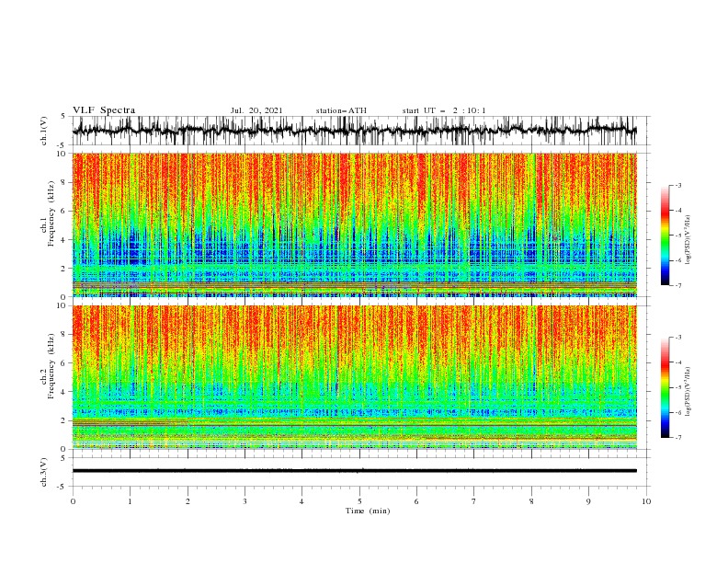Click the date 'Jul. 20, 2021'
Image resolution: width=728 pixels, height=563 pixels.
pos(256,110)
